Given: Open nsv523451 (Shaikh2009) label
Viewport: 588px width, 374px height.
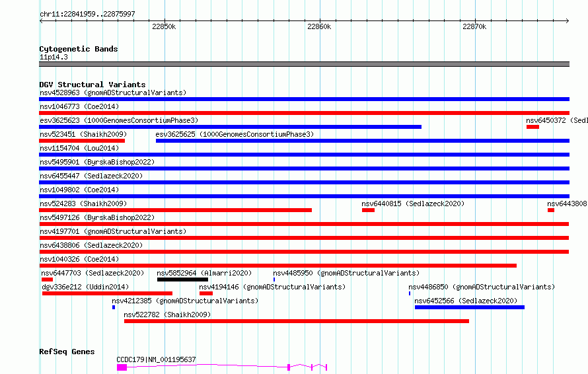Looking at the screenshot, I should point(83,134).
